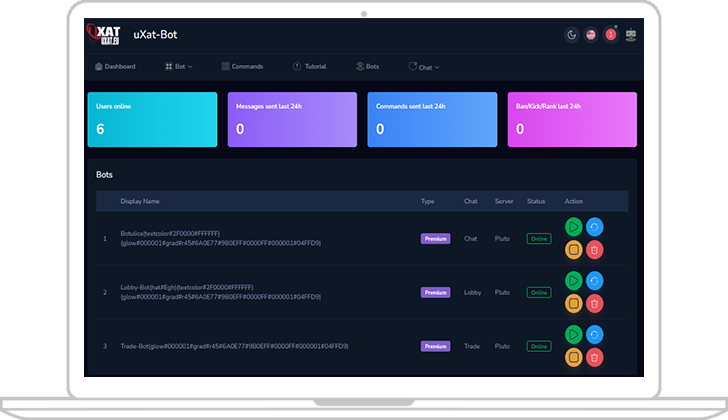Open the language flag selector
Image resolution: width=728 pixels, height=420 pixels.
coord(591,36)
